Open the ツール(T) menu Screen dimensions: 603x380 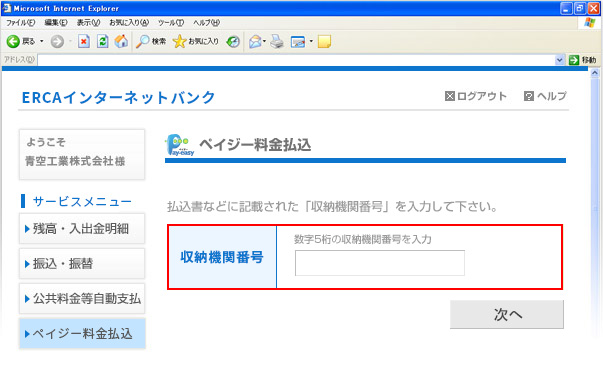[171, 23]
